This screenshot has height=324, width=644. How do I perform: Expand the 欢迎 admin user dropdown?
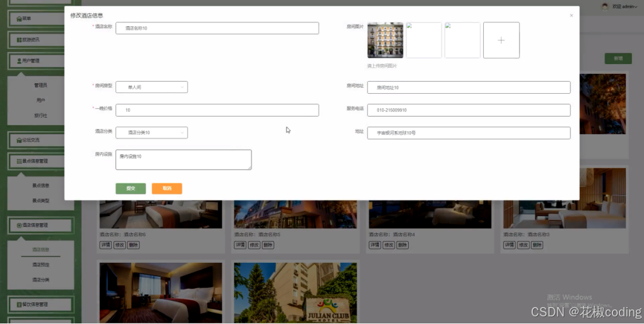click(x=625, y=6)
